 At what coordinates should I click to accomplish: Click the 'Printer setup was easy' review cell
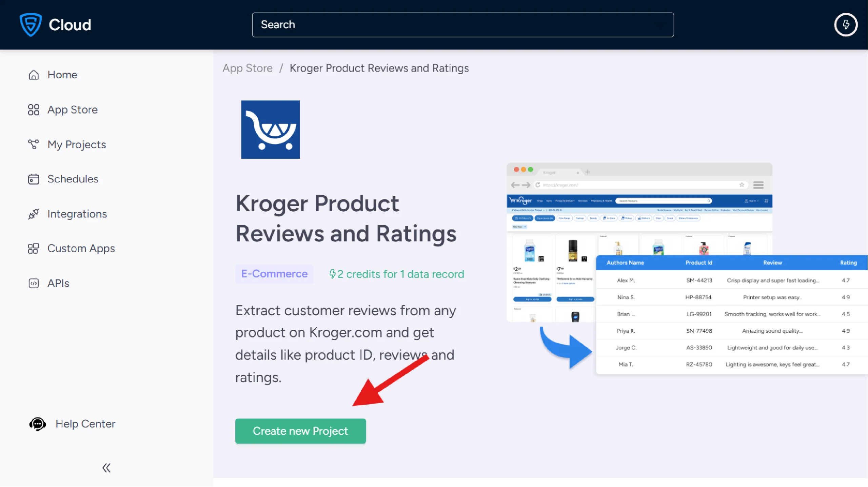click(772, 297)
